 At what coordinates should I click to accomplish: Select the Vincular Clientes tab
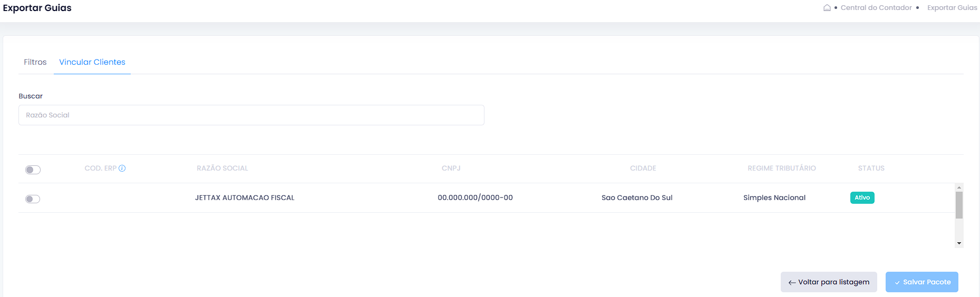click(x=92, y=62)
